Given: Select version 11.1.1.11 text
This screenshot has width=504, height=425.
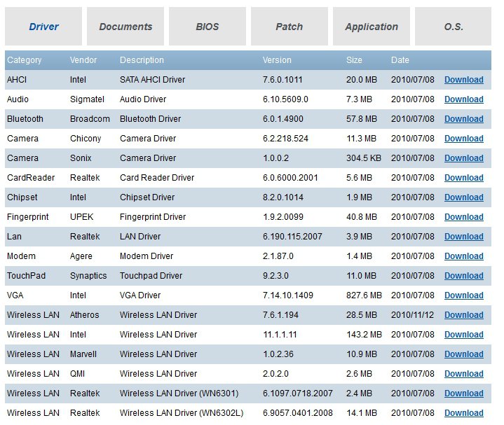Looking at the screenshot, I should pyautogui.click(x=280, y=334).
